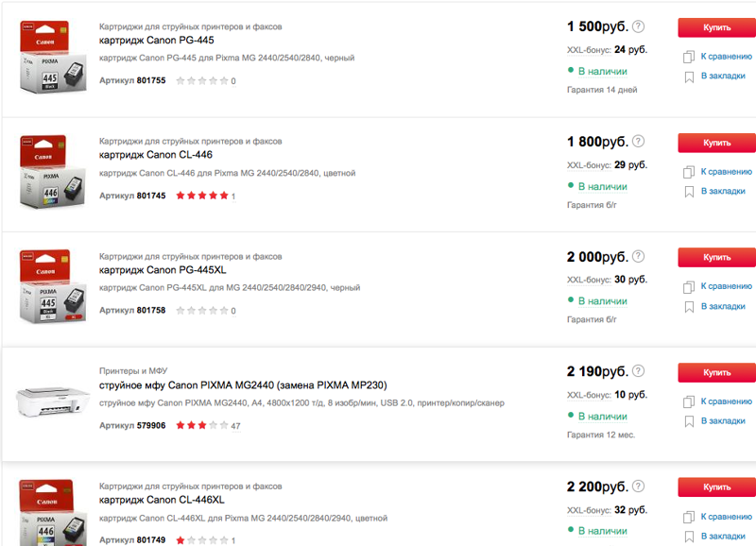Click bookmark icon for Canon PG-445XL cartridge
756x546 pixels.
689,307
